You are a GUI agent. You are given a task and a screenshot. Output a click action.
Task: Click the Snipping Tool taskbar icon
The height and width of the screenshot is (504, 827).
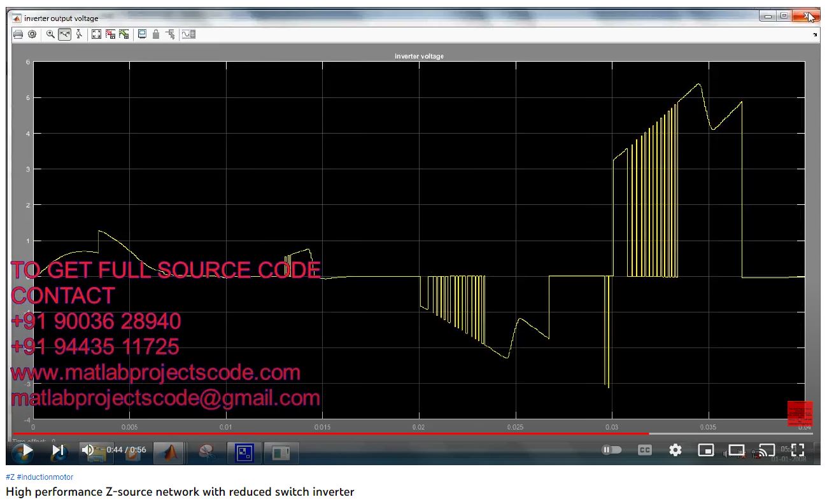click(x=206, y=452)
